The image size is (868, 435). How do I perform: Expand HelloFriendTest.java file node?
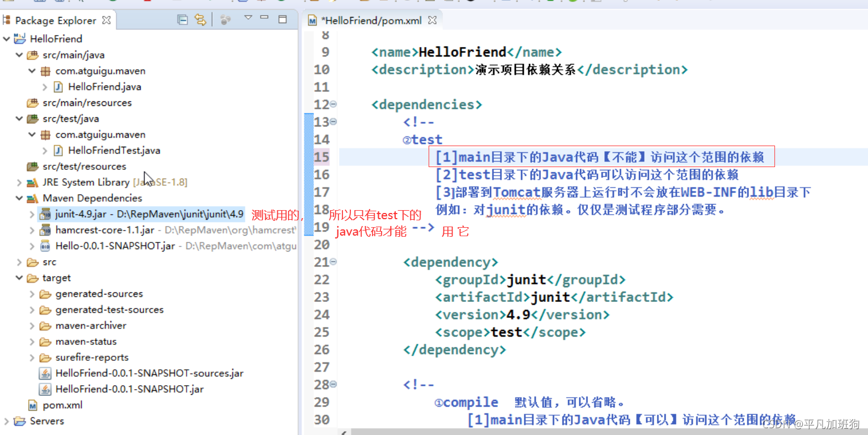(x=45, y=150)
